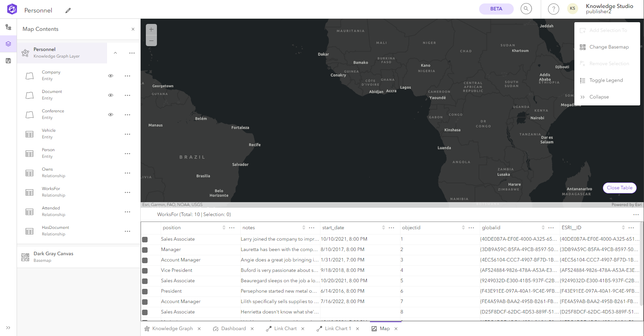Click the BETA button in top bar
The image size is (644, 336).
pos(496,9)
